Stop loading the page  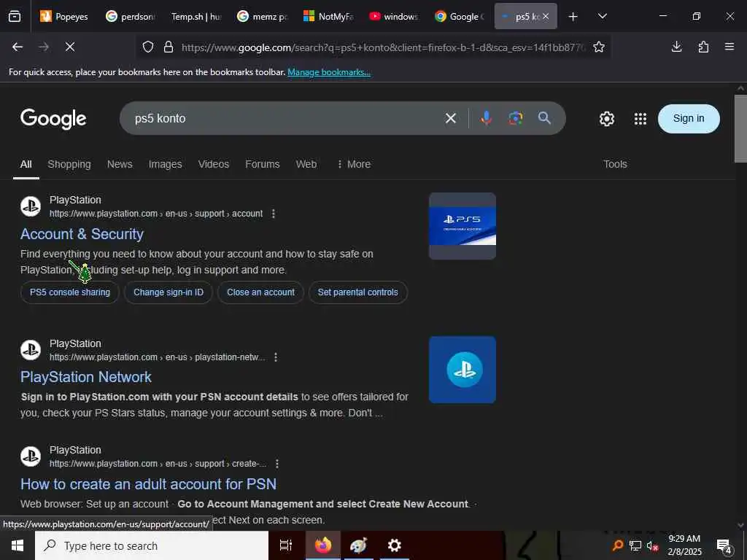pyautogui.click(x=69, y=47)
